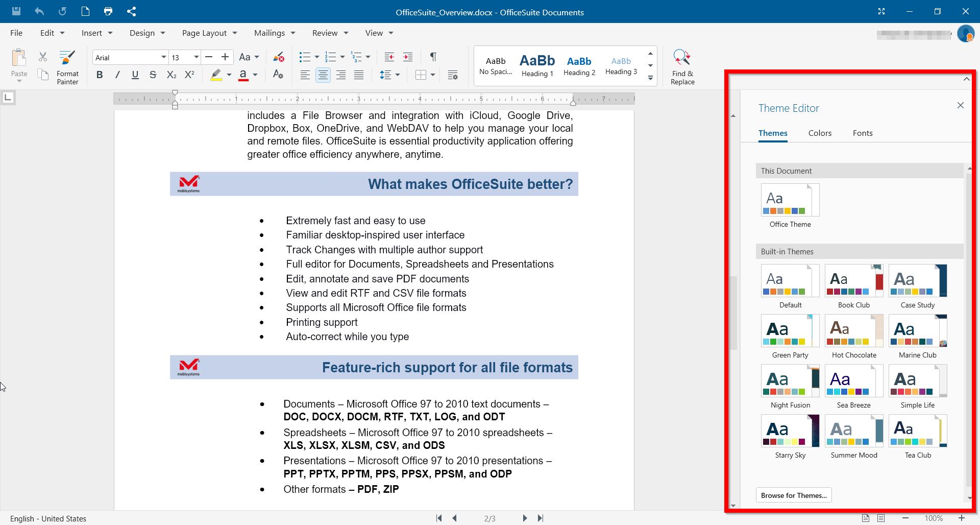Image resolution: width=980 pixels, height=525 pixels.
Task: Open the Arial font name dropdown
Action: 163,57
